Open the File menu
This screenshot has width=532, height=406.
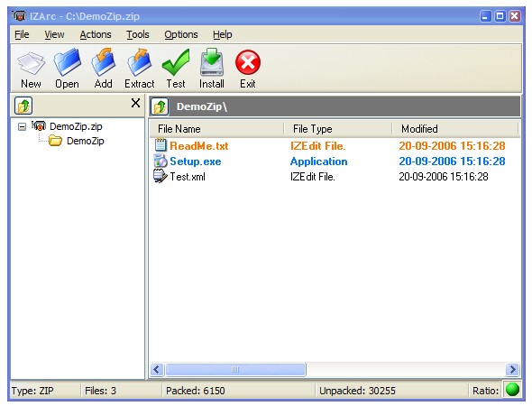pyautogui.click(x=22, y=34)
